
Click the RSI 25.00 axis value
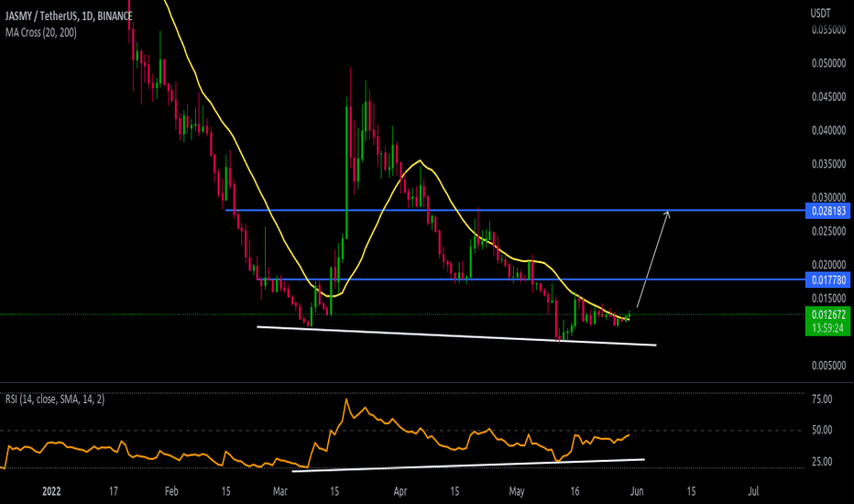[x=822, y=462]
